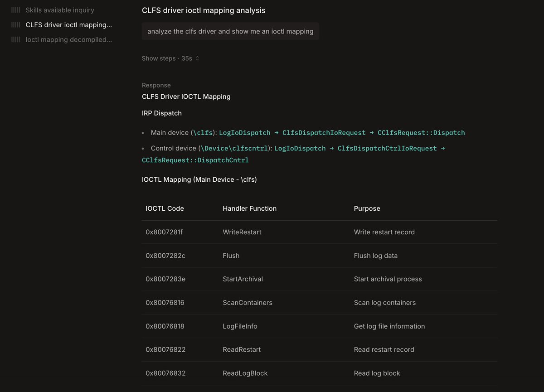Open Ioctl mapping decompiled conversation
This screenshot has height=392, width=544.
click(x=69, y=40)
